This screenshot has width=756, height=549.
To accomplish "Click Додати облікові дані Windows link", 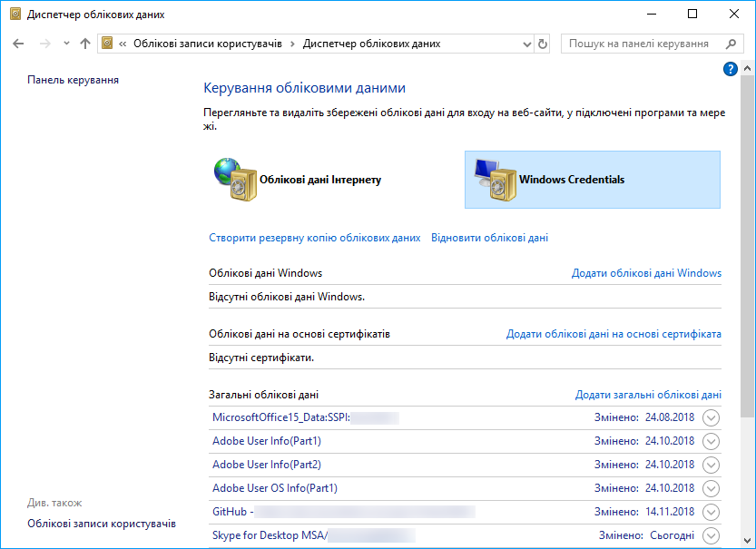I will point(646,273).
